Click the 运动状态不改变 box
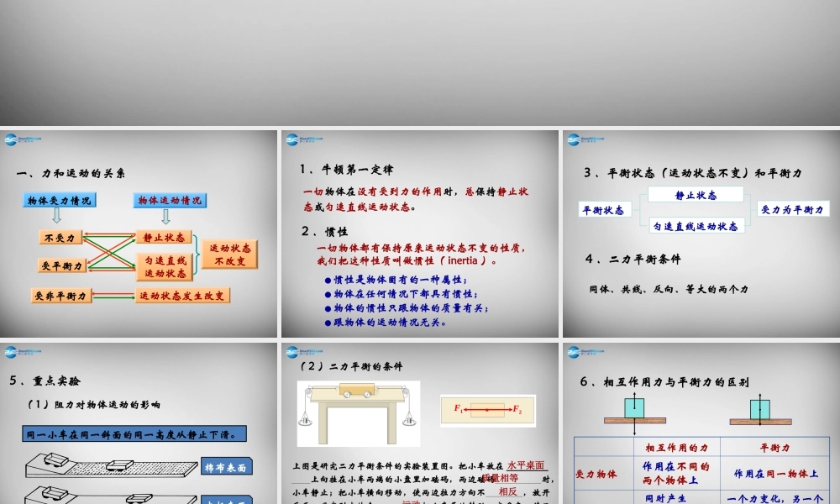840x504 pixels. coord(230,255)
